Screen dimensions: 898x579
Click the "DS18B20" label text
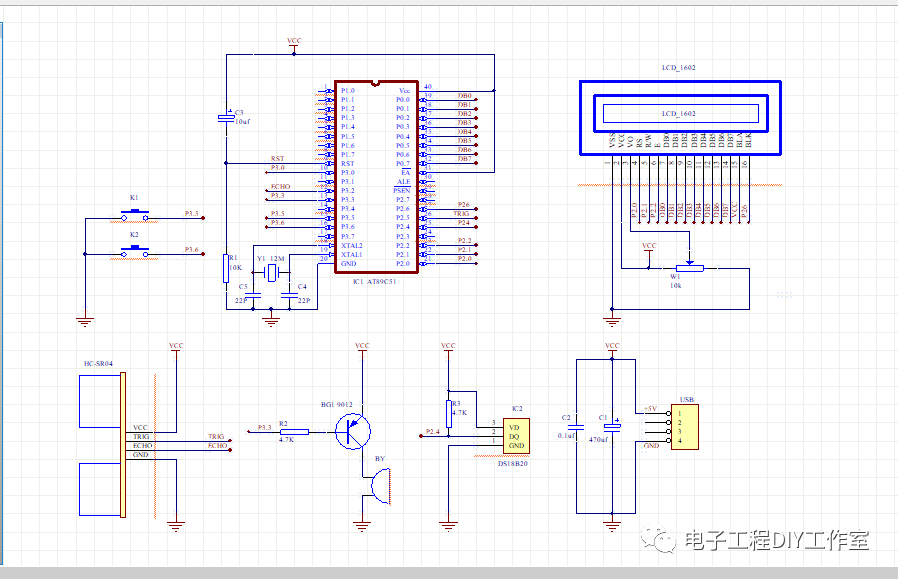[x=513, y=463]
